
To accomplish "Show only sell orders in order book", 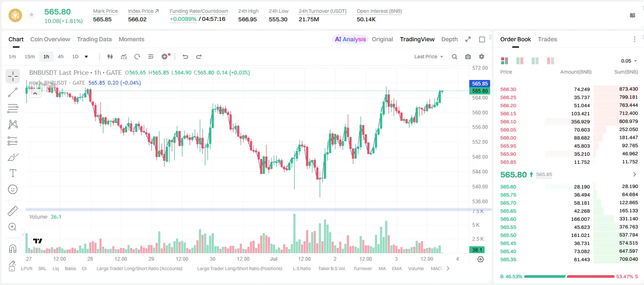I will [x=550, y=61].
